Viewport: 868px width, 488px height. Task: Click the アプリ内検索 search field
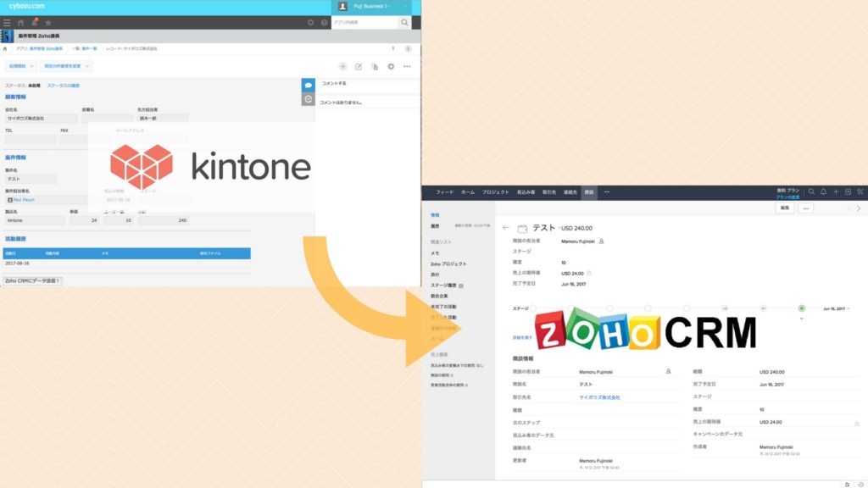[x=364, y=22]
